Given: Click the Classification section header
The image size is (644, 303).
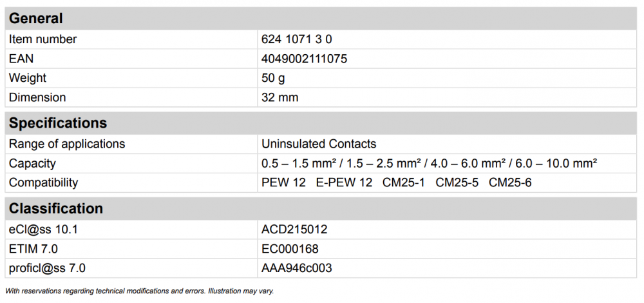Looking at the screenshot, I should [56, 209].
